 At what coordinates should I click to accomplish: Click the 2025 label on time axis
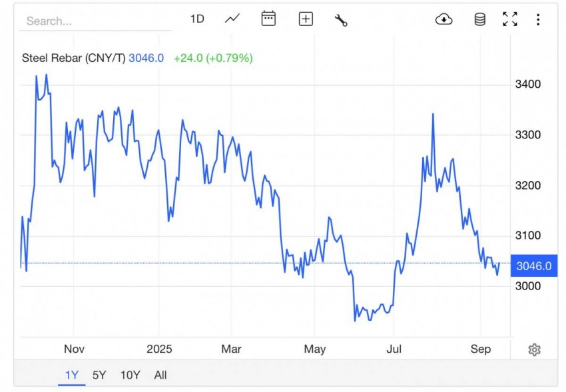pyautogui.click(x=159, y=349)
